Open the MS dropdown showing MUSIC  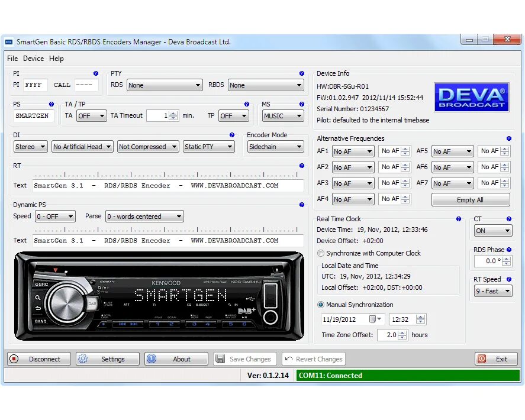click(x=283, y=116)
